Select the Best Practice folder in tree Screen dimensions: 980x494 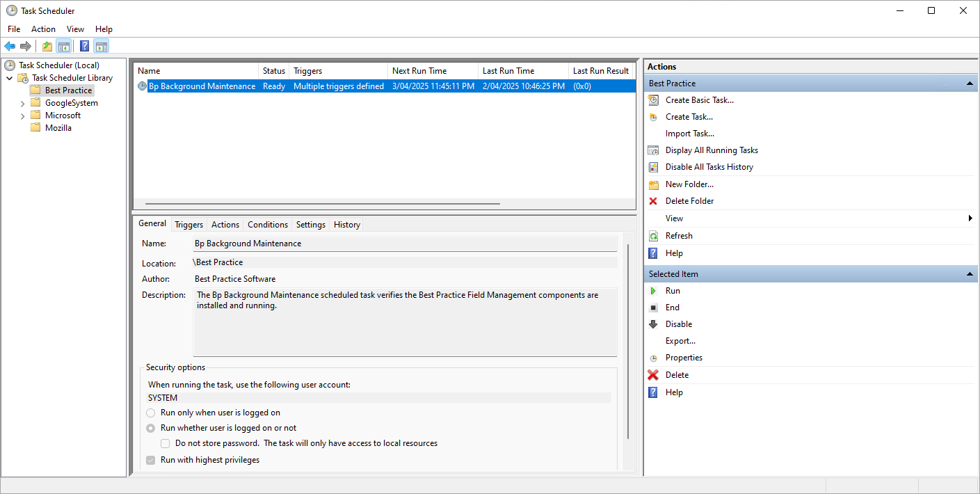(68, 90)
